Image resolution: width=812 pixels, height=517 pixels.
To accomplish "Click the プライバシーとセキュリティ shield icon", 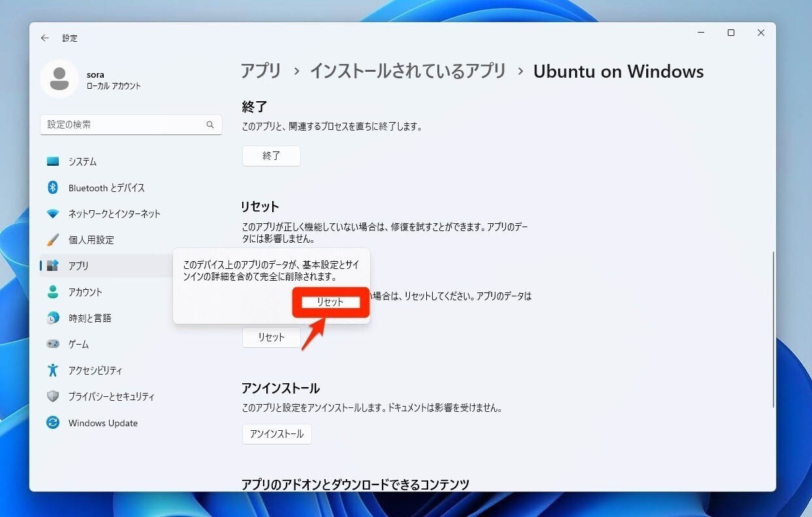I will coord(53,396).
